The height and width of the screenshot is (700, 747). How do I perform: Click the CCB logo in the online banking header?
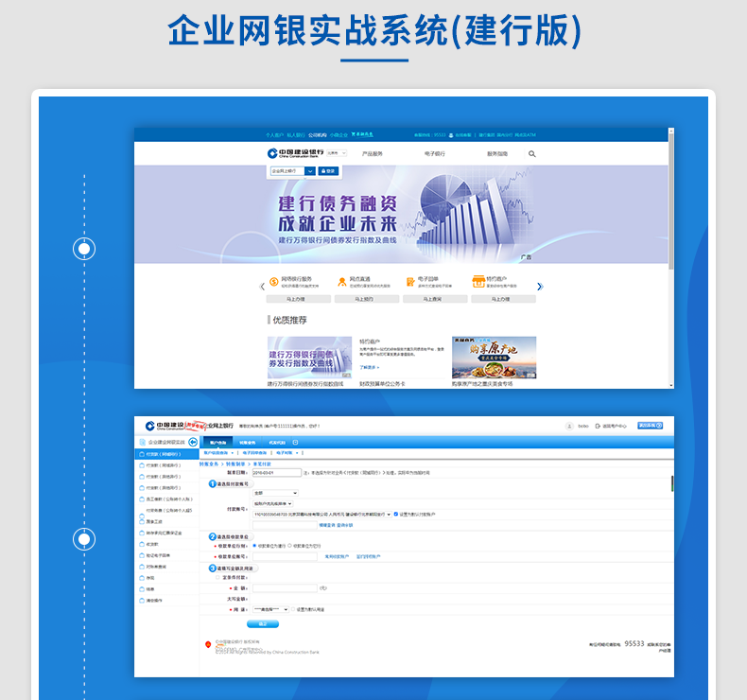point(165,426)
